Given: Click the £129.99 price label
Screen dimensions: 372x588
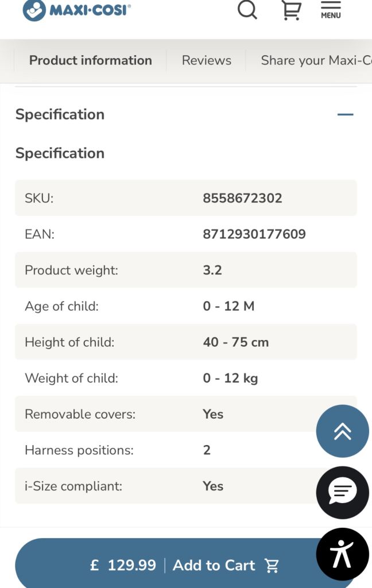Looking at the screenshot, I should 123,566.
